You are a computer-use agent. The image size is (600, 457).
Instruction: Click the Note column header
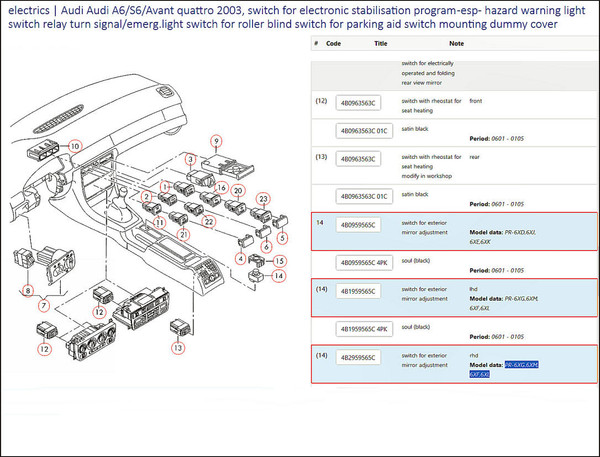click(456, 44)
